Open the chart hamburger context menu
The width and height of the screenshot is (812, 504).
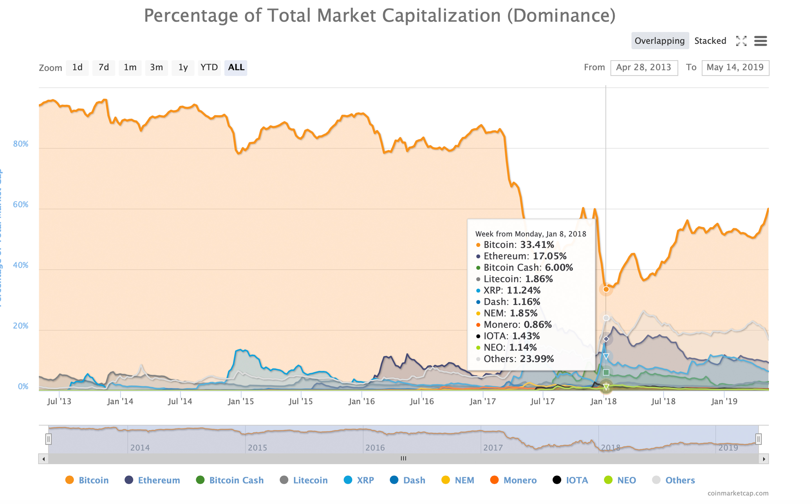761,41
